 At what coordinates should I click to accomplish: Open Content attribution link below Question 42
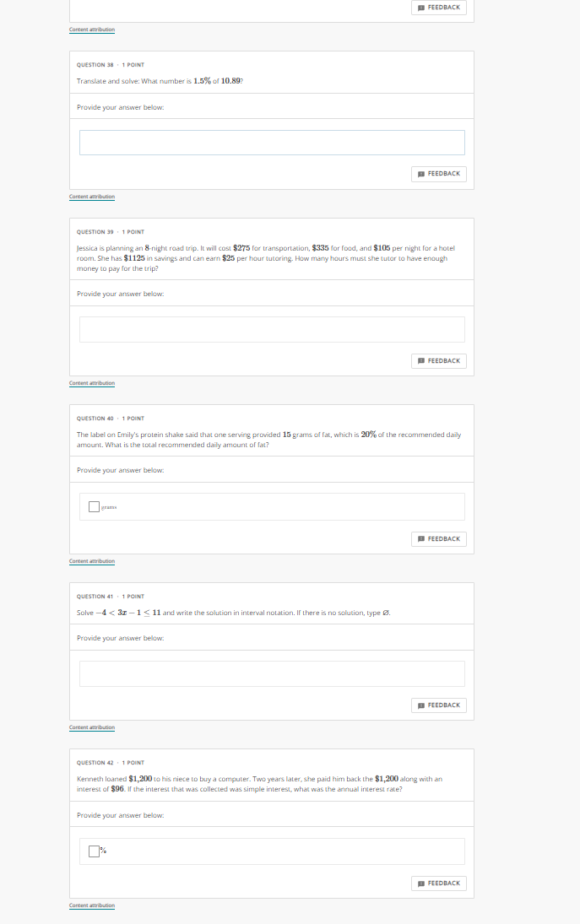click(x=92, y=905)
